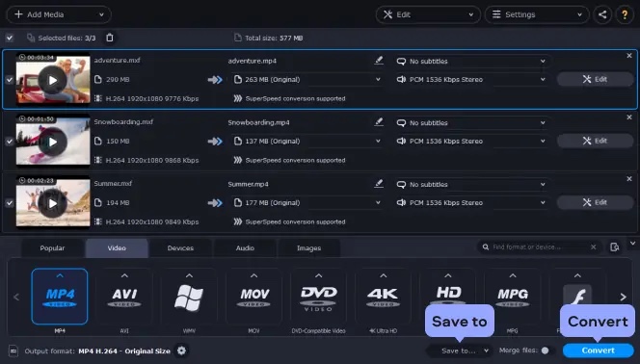The height and width of the screenshot is (364, 640).
Task: Rename Summer.mp4 with the pencil icon
Action: point(379,183)
